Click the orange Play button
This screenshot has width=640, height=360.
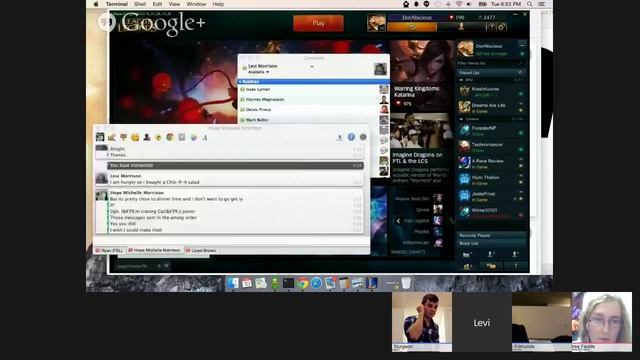click(x=318, y=23)
